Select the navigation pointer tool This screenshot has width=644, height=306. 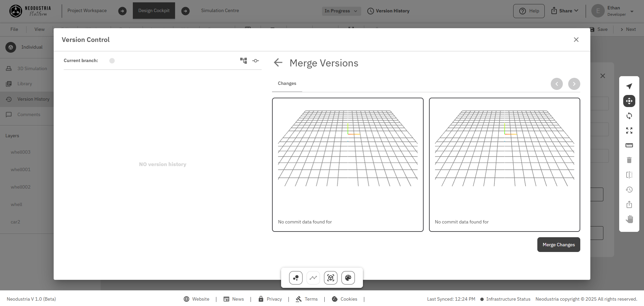tap(629, 86)
